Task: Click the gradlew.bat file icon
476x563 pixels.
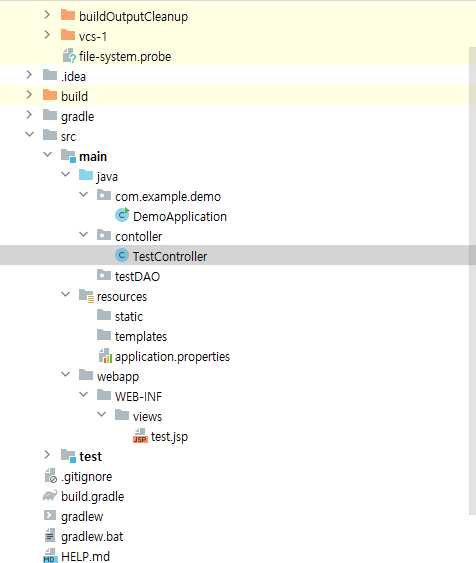Action: pos(50,535)
